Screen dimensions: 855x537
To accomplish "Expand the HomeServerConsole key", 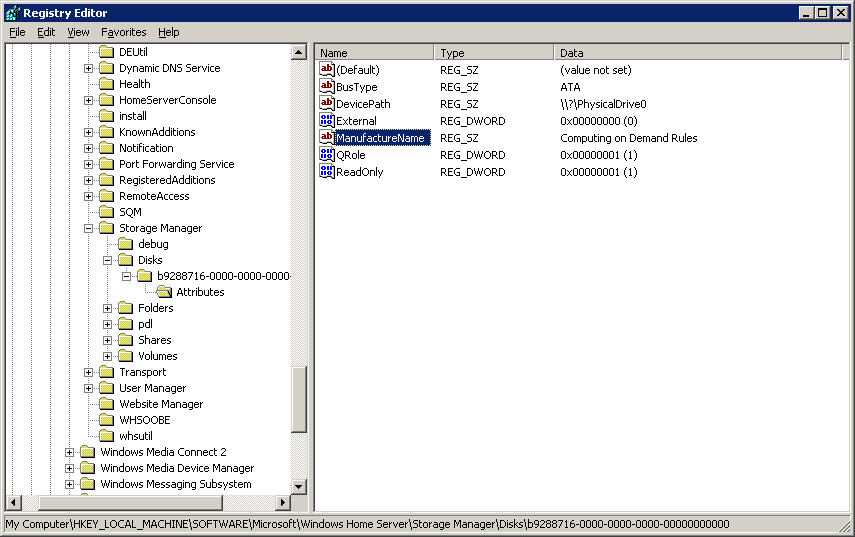I will coord(88,100).
